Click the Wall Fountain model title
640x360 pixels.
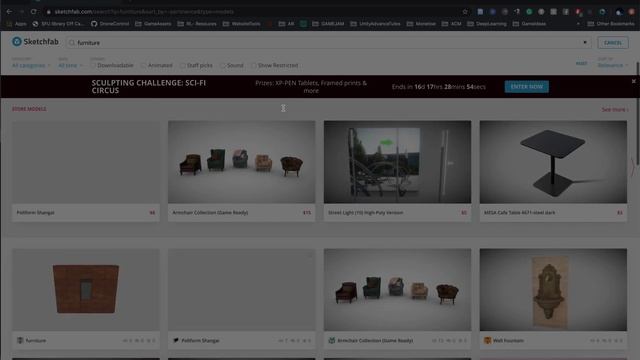(508, 340)
